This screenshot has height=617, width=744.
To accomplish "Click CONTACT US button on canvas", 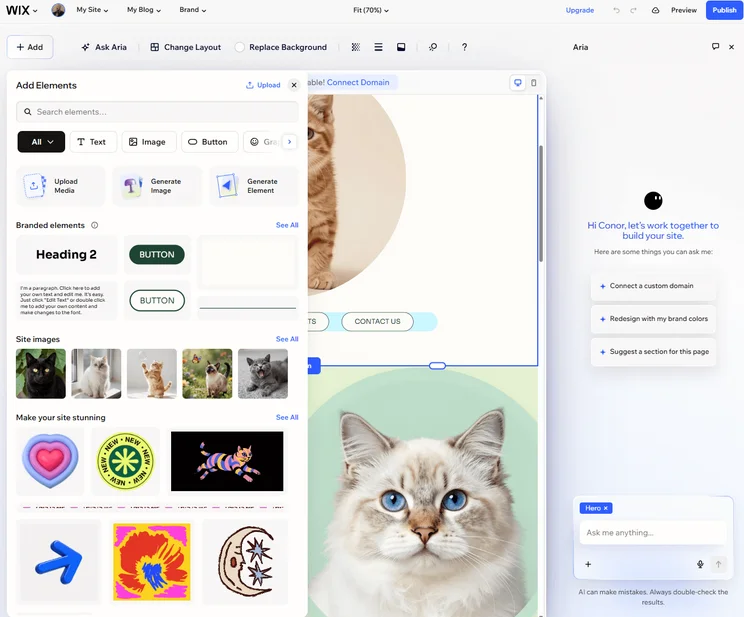I will point(377,321).
